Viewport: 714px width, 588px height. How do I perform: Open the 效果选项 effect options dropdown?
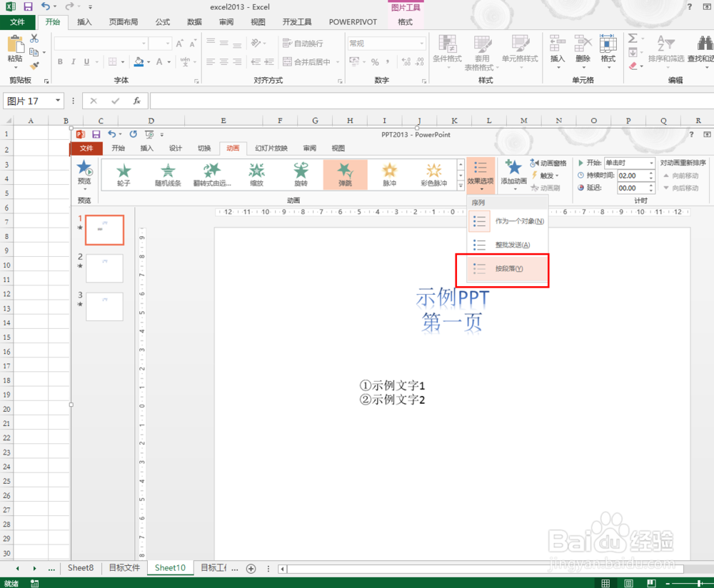point(481,176)
